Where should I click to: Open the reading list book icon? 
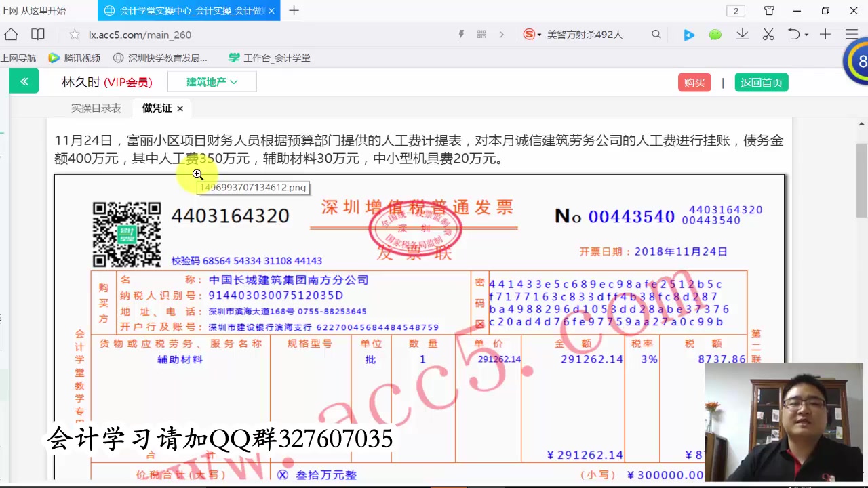pos(38,35)
